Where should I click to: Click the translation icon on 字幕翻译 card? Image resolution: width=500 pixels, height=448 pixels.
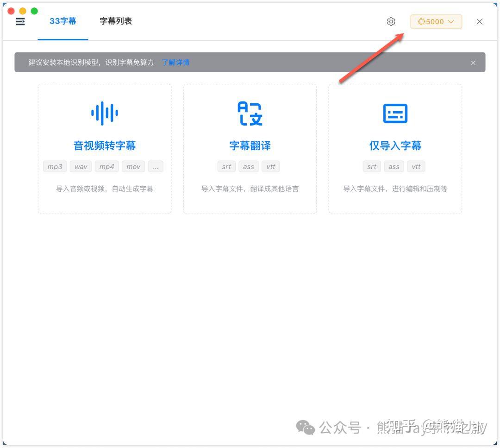tap(250, 112)
